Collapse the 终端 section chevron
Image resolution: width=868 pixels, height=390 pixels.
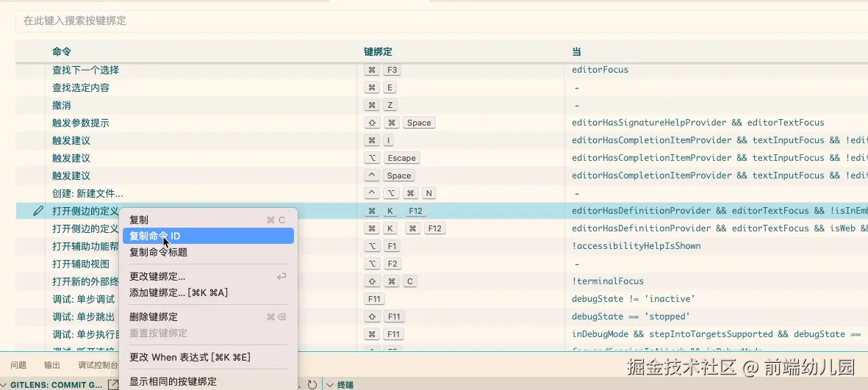[329, 385]
